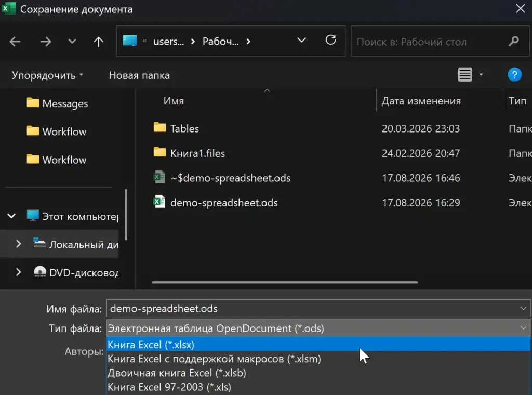Viewport: 532px width, 395px height.
Task: Close the Сохранение документа dialog
Action: tap(520, 9)
